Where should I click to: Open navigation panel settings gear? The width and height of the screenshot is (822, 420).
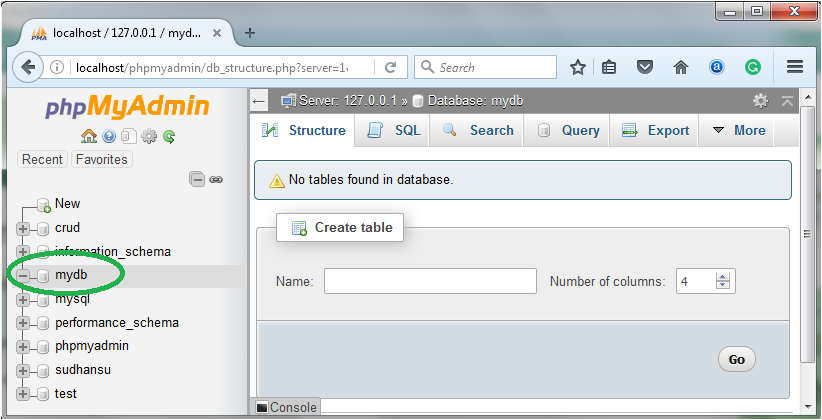click(149, 136)
